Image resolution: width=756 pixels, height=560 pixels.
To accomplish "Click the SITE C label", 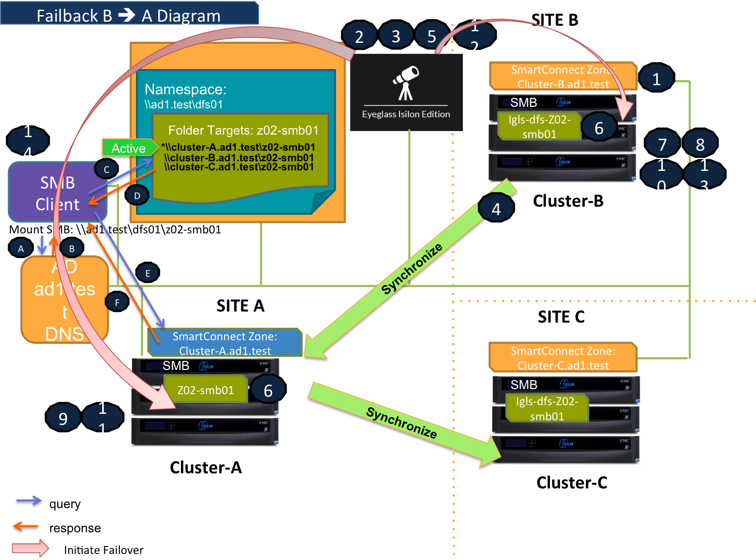I will coord(561,317).
